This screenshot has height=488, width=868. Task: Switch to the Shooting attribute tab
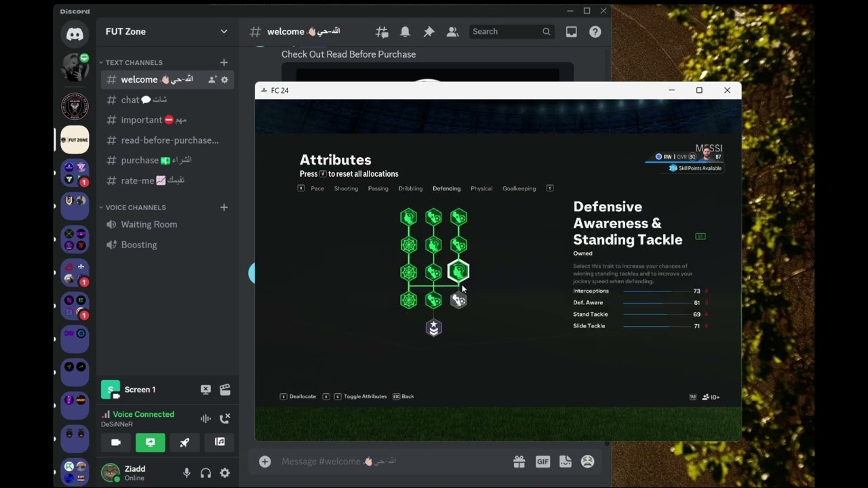(x=346, y=188)
